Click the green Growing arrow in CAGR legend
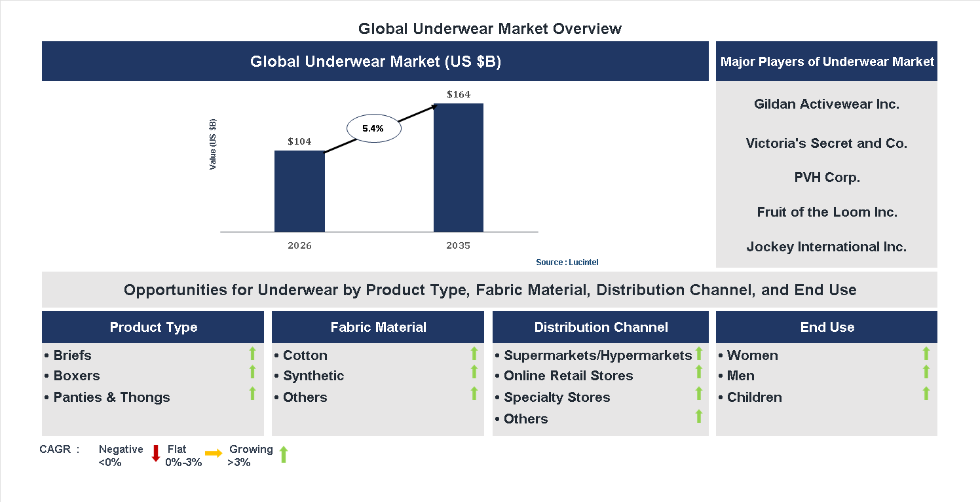The height and width of the screenshot is (502, 980). tap(283, 454)
